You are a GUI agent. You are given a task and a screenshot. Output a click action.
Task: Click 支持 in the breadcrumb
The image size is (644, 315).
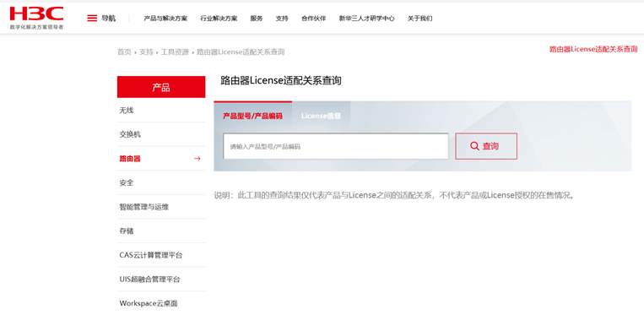tap(146, 52)
